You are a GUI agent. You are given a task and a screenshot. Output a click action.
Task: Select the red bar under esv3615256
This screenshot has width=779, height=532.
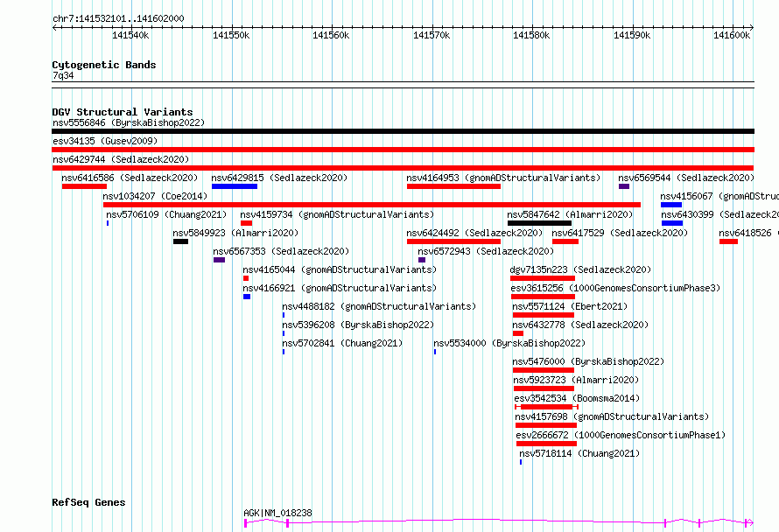543,297
